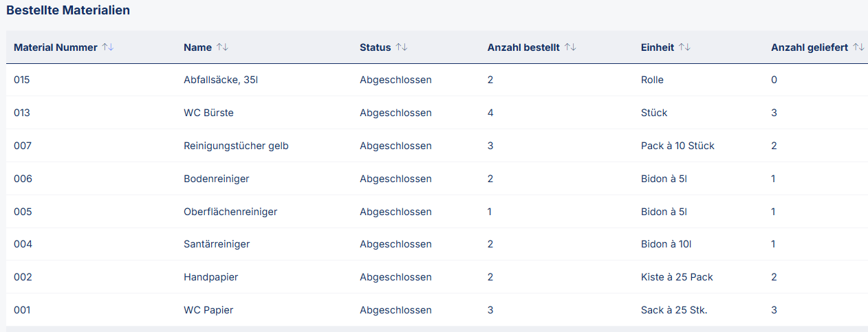The width and height of the screenshot is (868, 332).
Task: Sort table by Anzahl bestellt icon
Action: (x=570, y=47)
